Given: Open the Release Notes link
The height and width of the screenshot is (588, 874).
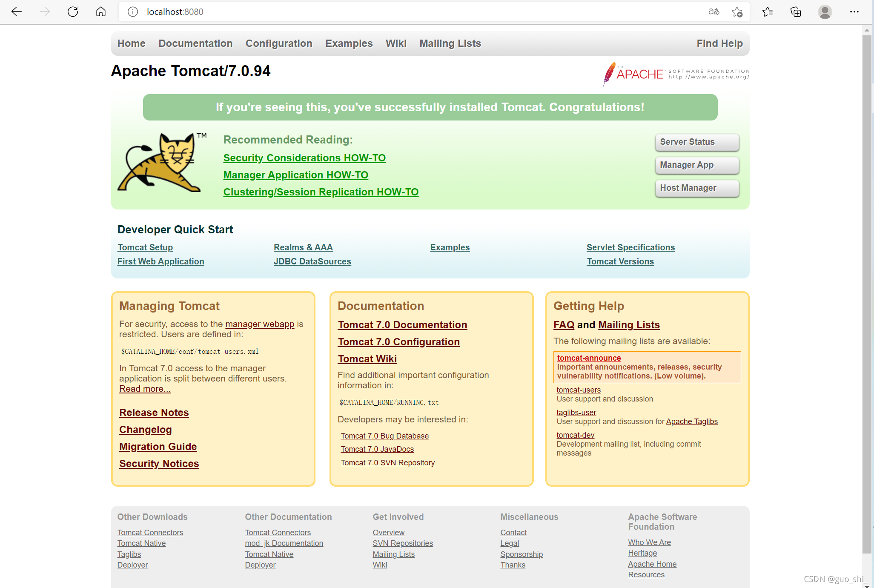Looking at the screenshot, I should (154, 413).
